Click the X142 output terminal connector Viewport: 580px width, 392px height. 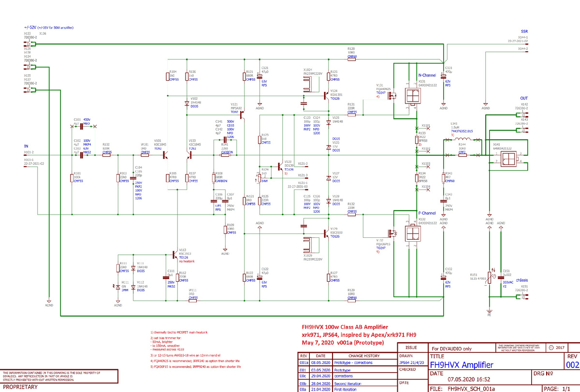[522, 115]
